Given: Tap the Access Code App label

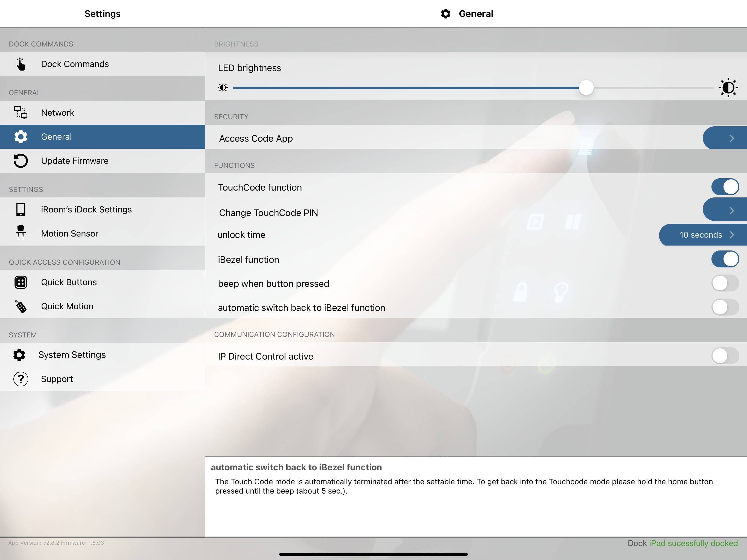Looking at the screenshot, I should 256,138.
